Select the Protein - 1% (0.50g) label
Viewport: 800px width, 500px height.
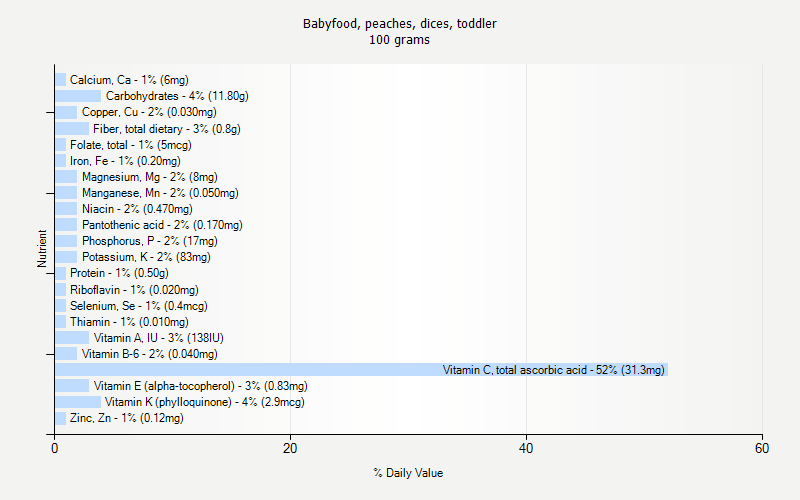(x=119, y=273)
